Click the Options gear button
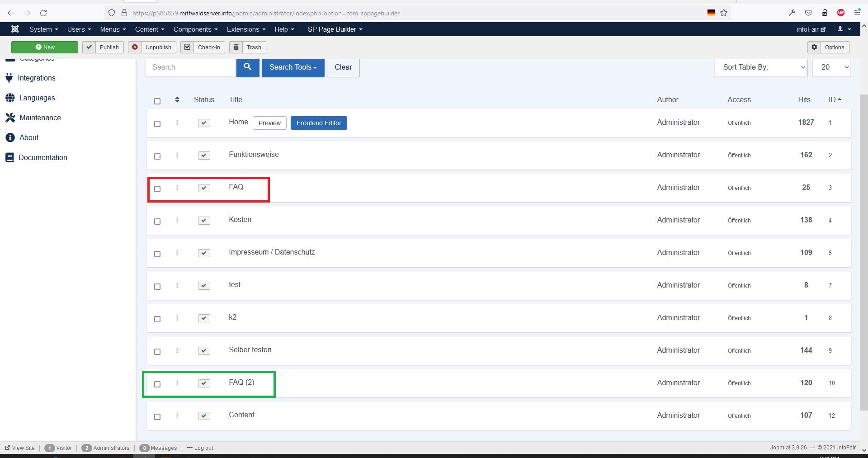This screenshot has width=868, height=458. point(828,47)
